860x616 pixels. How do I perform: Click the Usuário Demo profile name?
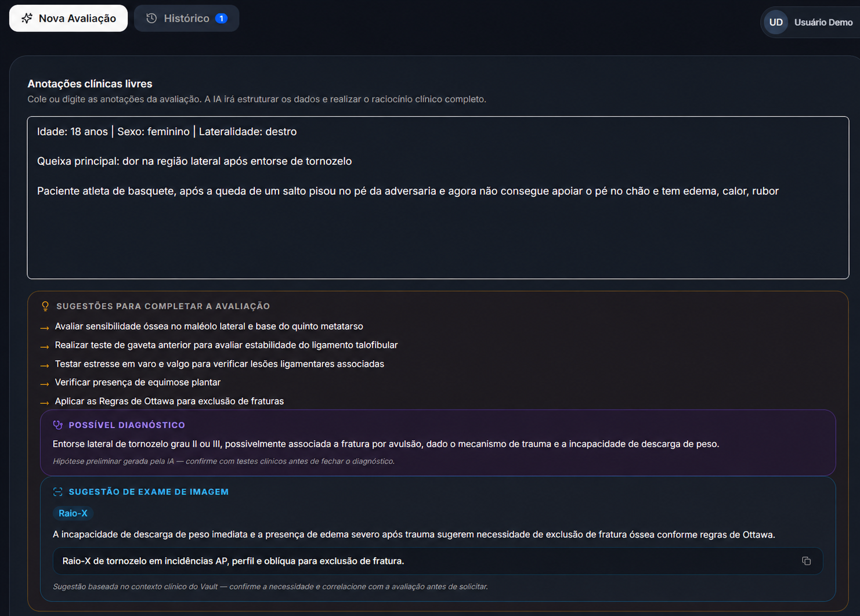point(823,23)
